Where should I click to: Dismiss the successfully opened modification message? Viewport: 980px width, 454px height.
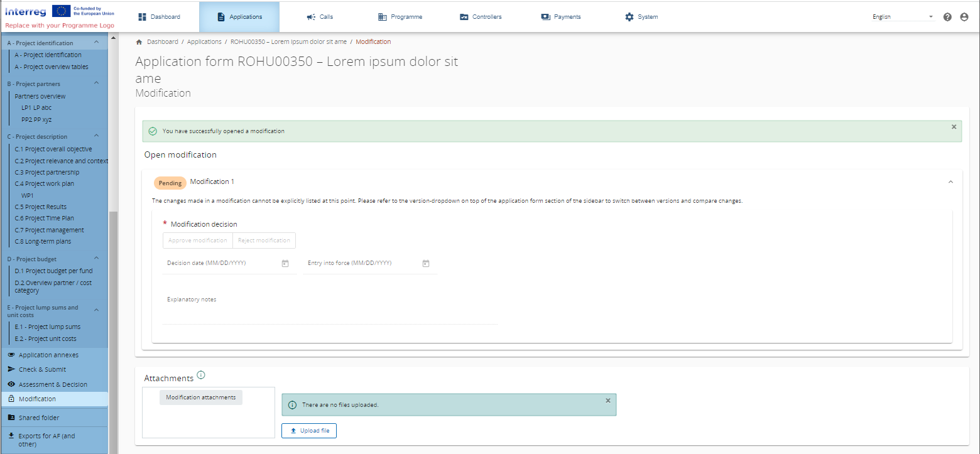[x=954, y=127]
